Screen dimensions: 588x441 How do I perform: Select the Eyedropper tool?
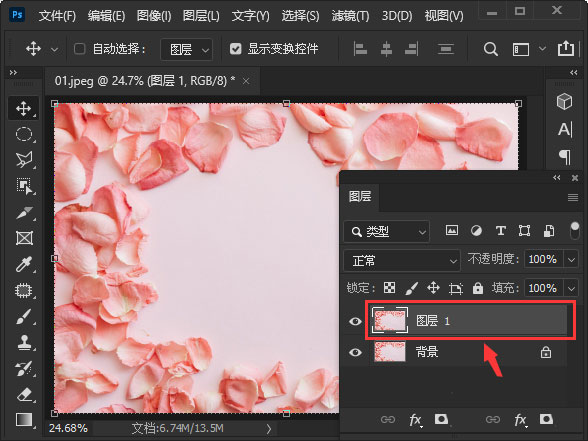point(24,264)
